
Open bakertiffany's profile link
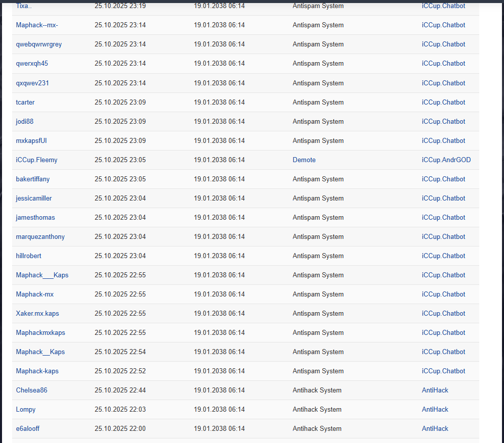point(33,179)
